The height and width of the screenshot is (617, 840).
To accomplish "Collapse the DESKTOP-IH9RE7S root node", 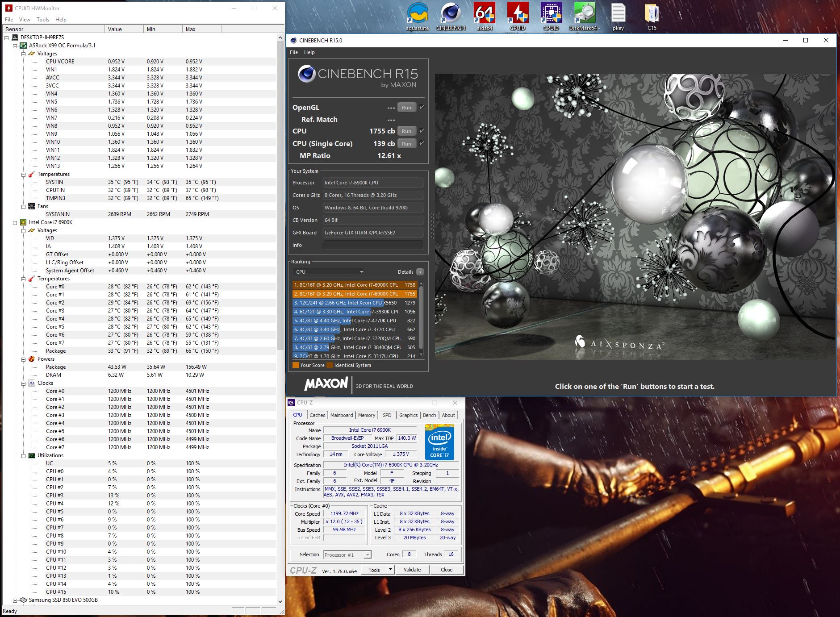I will click(7, 38).
